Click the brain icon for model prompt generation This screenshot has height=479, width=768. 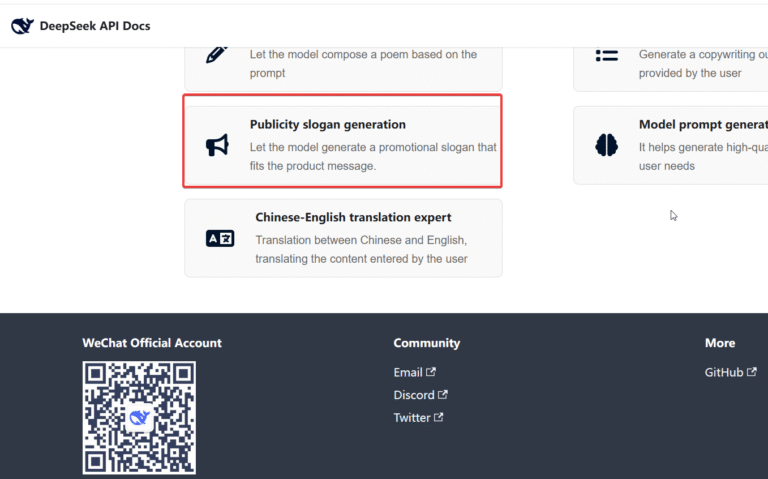(x=606, y=146)
